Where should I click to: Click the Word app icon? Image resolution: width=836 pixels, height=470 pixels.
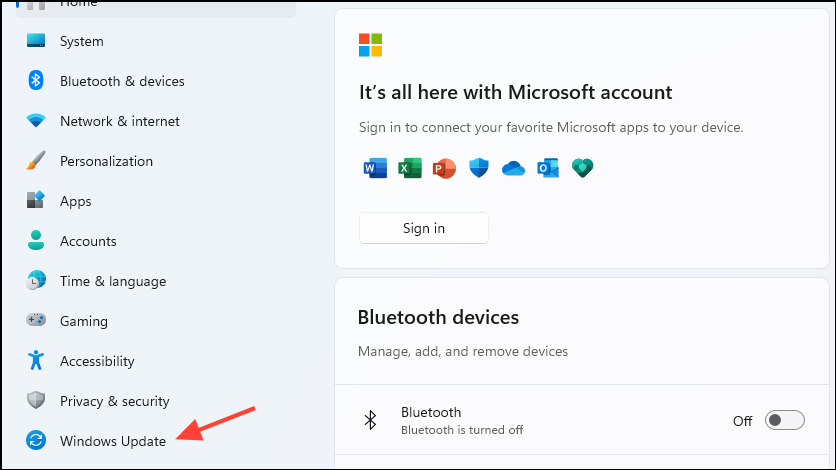pos(375,168)
